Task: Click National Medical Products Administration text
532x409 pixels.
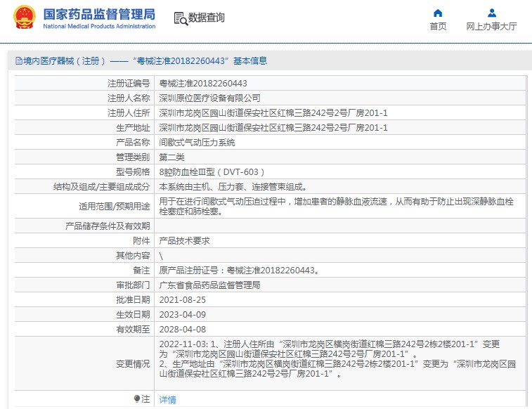Action: pos(99,26)
